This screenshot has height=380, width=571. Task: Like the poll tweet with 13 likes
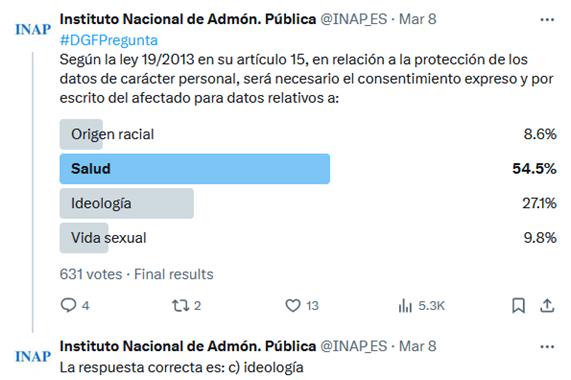[x=293, y=305]
